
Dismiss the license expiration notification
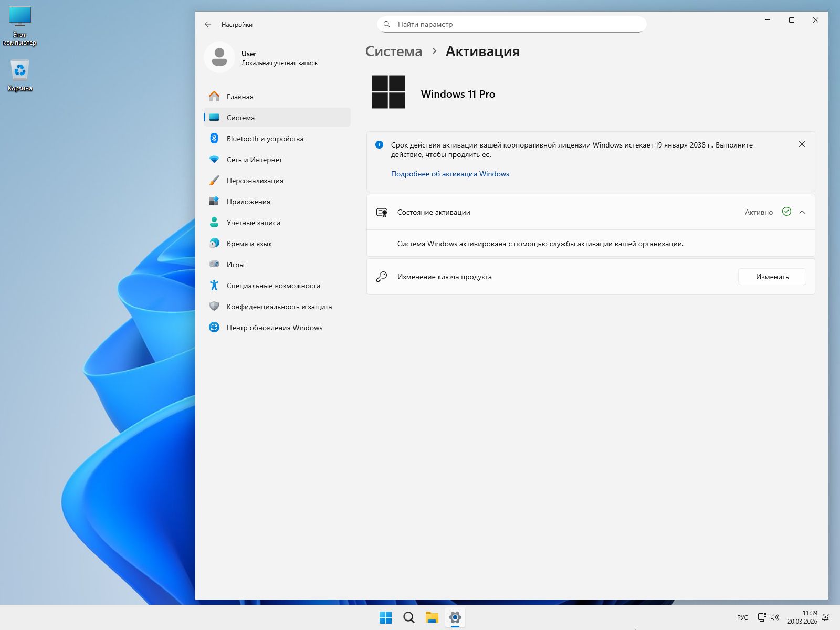click(x=802, y=144)
